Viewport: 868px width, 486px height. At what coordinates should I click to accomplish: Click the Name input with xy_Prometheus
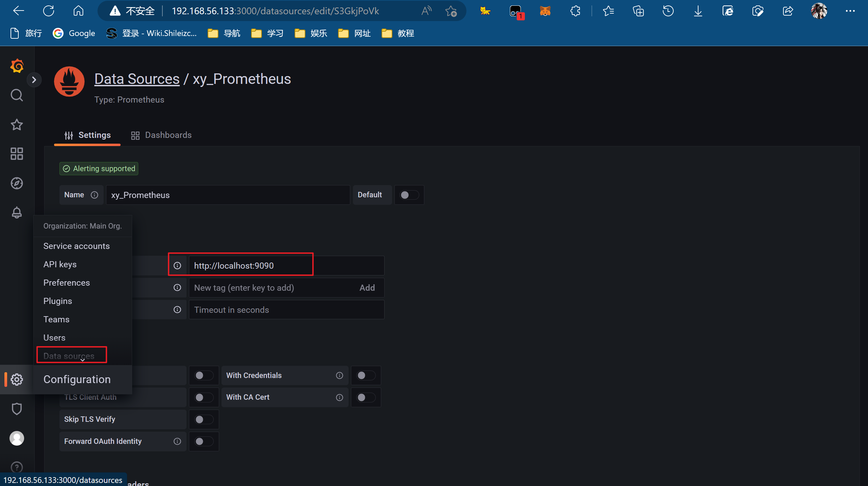point(228,195)
